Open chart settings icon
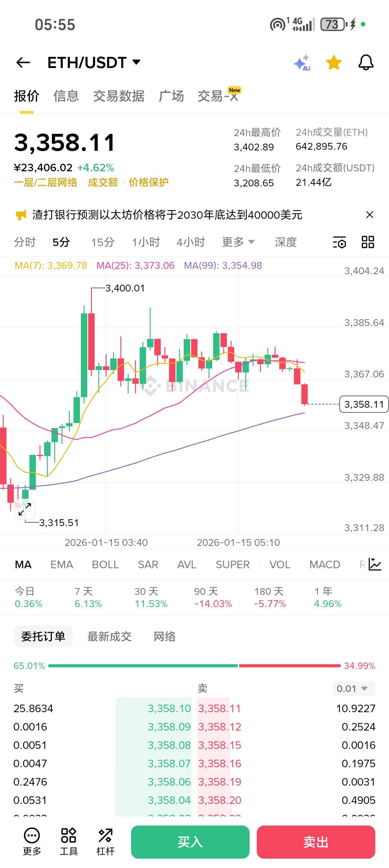 [x=339, y=242]
